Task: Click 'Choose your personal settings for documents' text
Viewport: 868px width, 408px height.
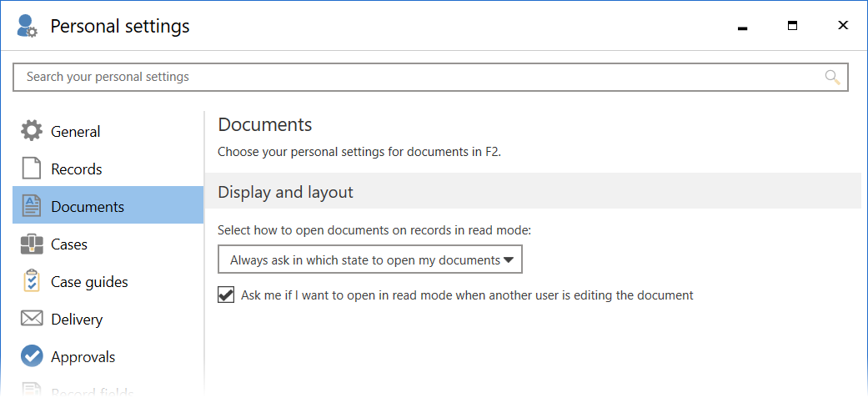Action: click(359, 152)
